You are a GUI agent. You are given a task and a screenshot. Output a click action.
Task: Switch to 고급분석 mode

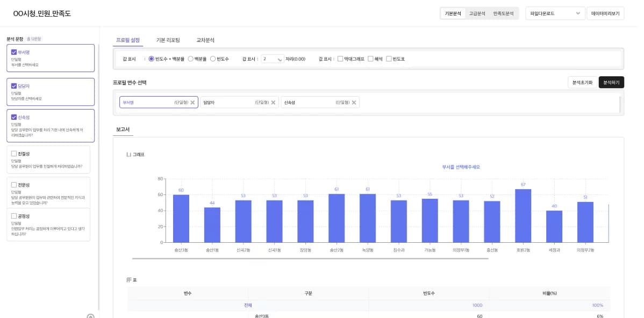477,13
